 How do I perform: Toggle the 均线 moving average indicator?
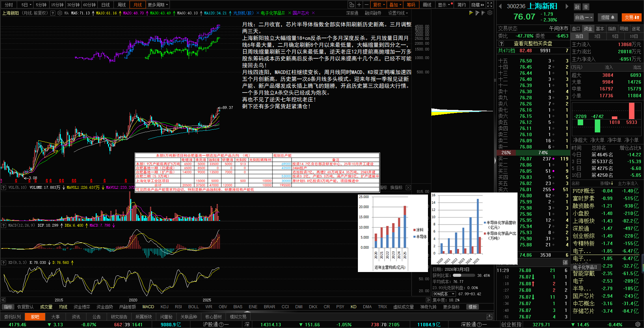click(63, 307)
